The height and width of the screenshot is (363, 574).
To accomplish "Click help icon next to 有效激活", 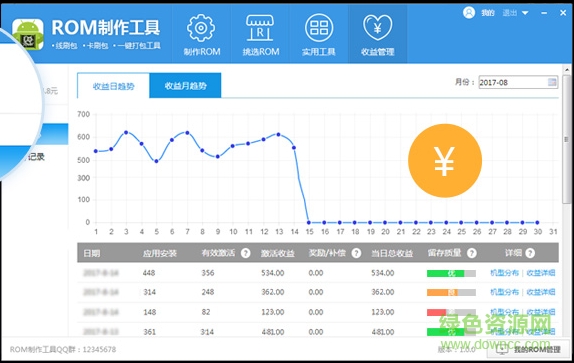I will point(246,253).
